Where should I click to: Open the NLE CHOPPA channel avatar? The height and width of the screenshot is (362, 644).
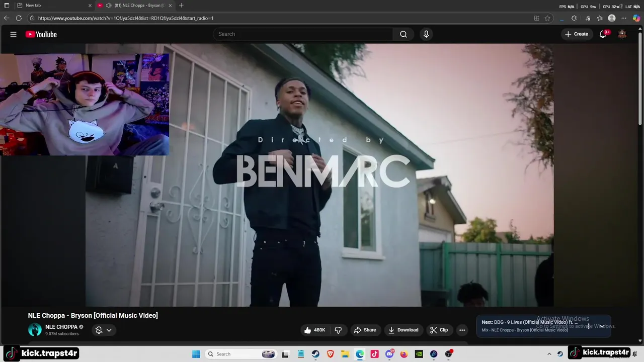click(35, 330)
